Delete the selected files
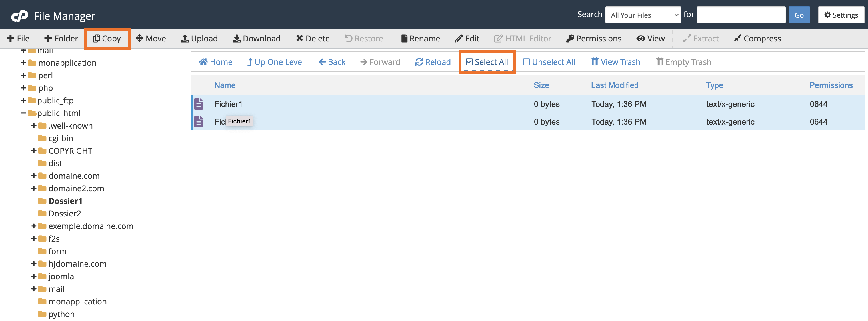The image size is (868, 321). pyautogui.click(x=313, y=38)
